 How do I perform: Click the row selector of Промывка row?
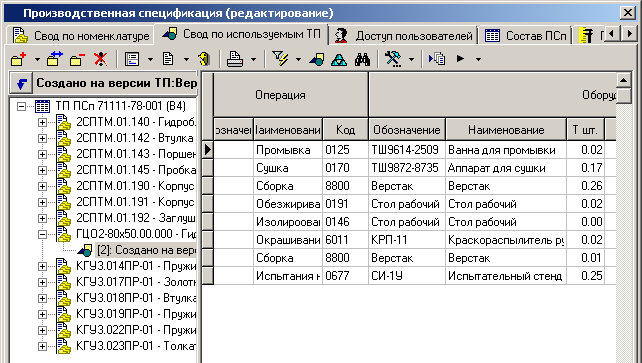[208, 150]
